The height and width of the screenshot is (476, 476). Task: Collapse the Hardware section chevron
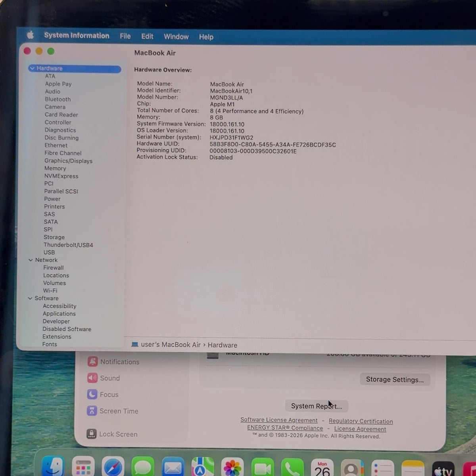click(x=32, y=68)
